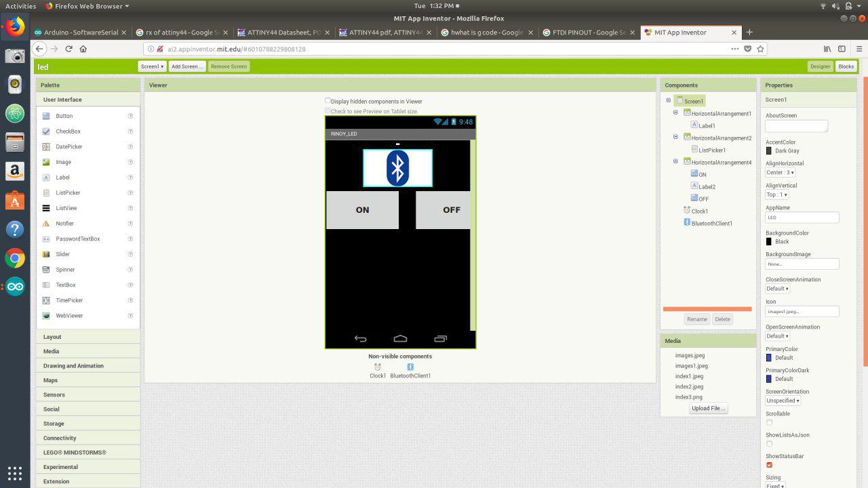Viewport: 868px width, 488px height.
Task: Reload the page in Firefox
Action: point(68,49)
